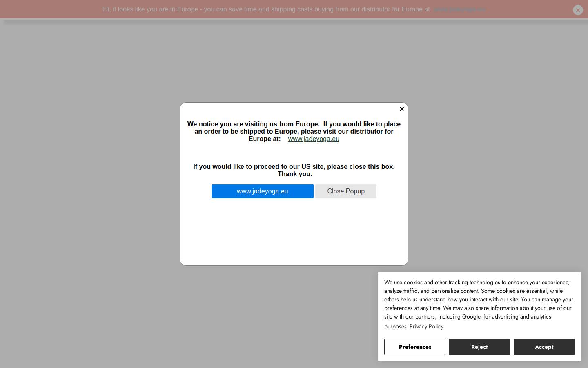Viewport: 588px width, 368px height.
Task: Accept cookies
Action: (544, 347)
